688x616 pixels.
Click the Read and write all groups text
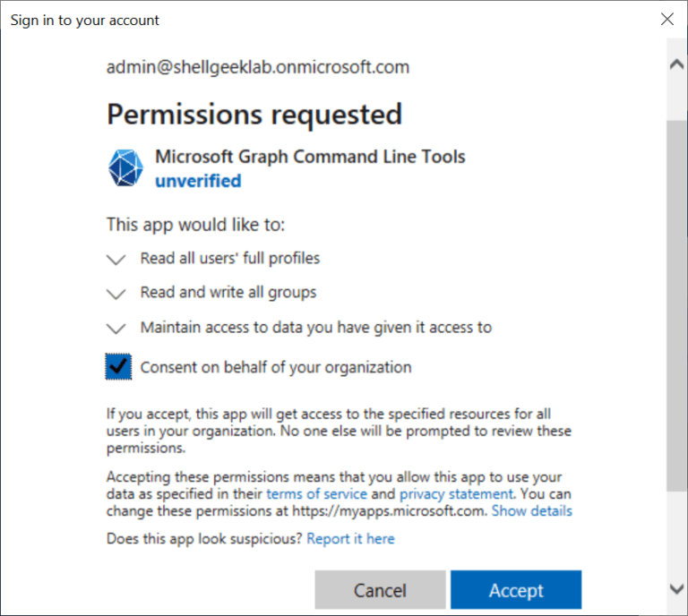[x=228, y=293]
